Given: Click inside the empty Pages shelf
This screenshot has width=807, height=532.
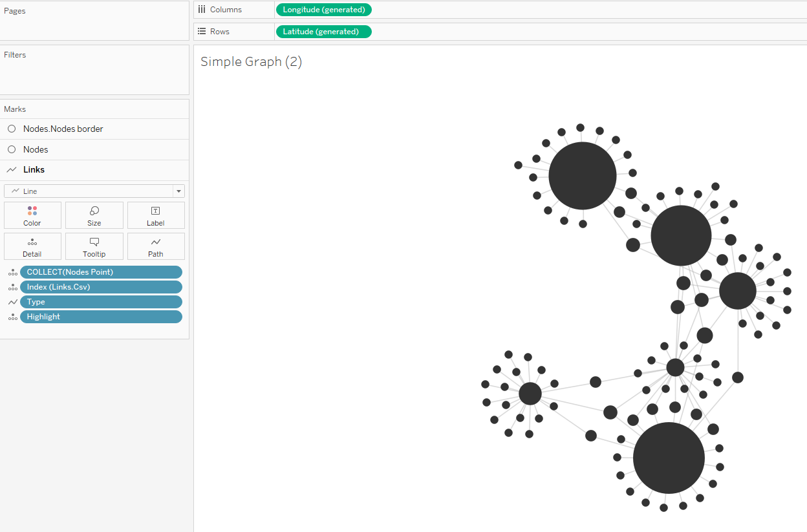Looking at the screenshot, I should click(94, 27).
